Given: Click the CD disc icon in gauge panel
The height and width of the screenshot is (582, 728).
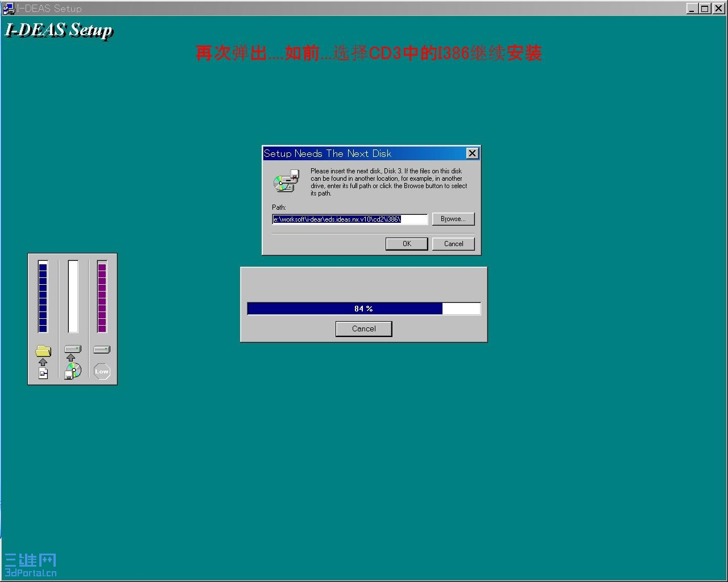Looking at the screenshot, I should click(x=73, y=371).
